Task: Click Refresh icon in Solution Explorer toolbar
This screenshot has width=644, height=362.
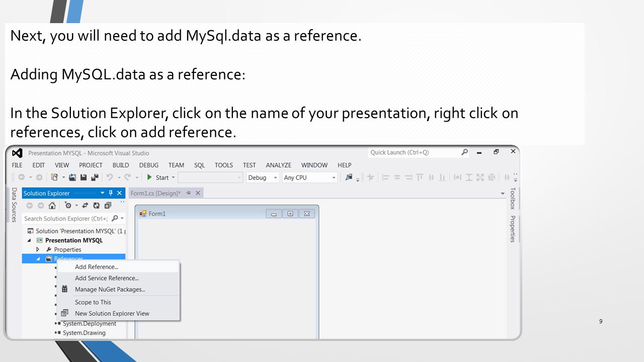Action: [96, 206]
